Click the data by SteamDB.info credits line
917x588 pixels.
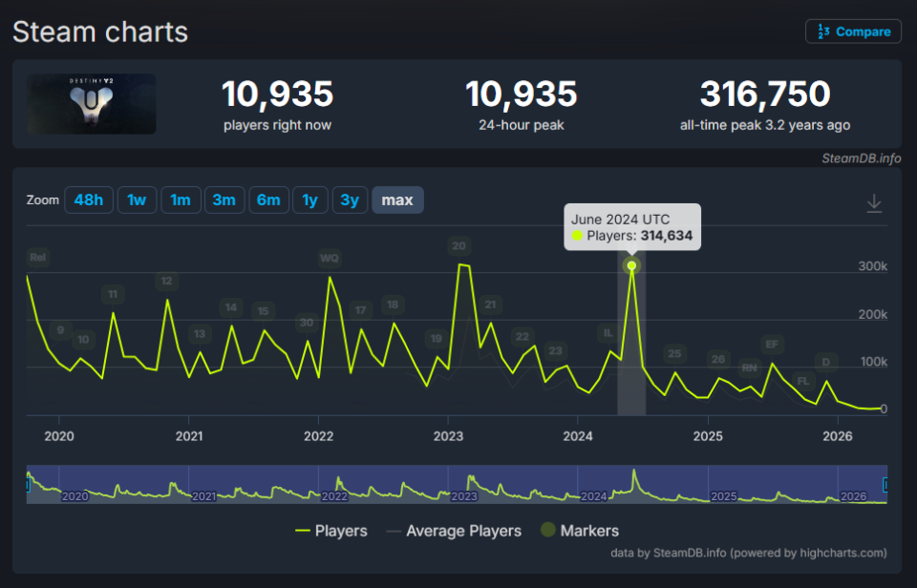click(x=749, y=553)
